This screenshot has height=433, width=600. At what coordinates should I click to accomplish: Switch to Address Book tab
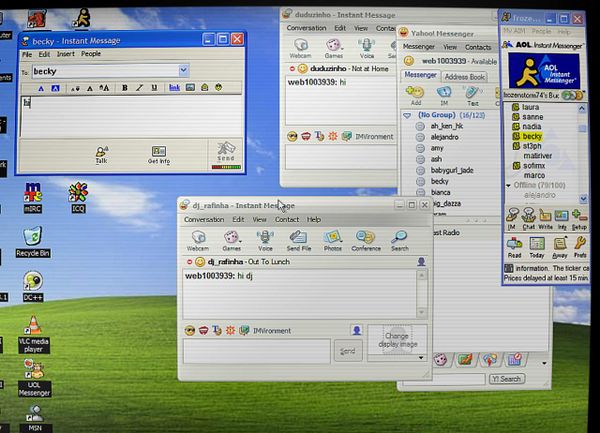point(465,77)
